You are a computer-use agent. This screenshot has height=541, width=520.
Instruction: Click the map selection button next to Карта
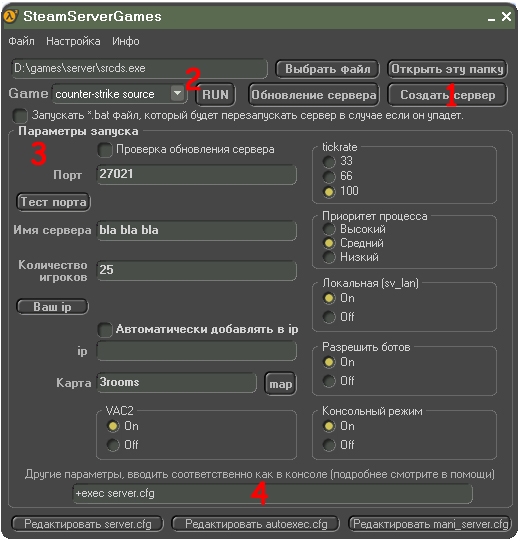[x=281, y=384]
